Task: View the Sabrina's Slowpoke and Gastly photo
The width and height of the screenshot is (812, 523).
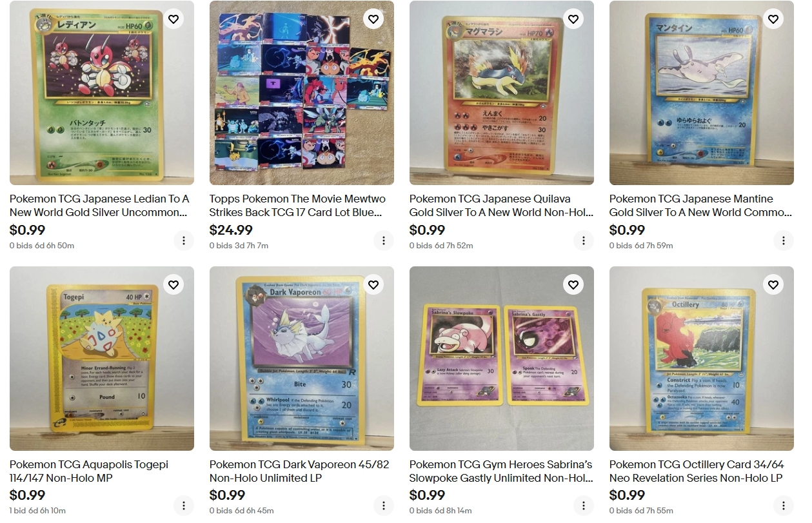Action: click(x=502, y=359)
